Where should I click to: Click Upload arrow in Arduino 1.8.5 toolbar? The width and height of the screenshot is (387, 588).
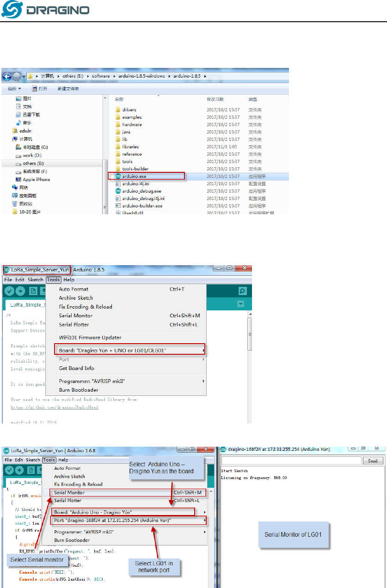pyautogui.click(x=20, y=291)
